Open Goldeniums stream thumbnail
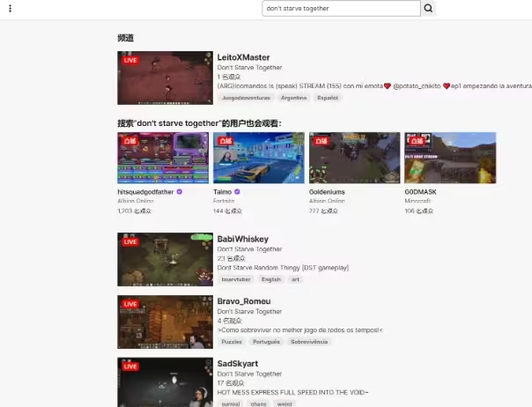532x407 pixels. [x=355, y=158]
